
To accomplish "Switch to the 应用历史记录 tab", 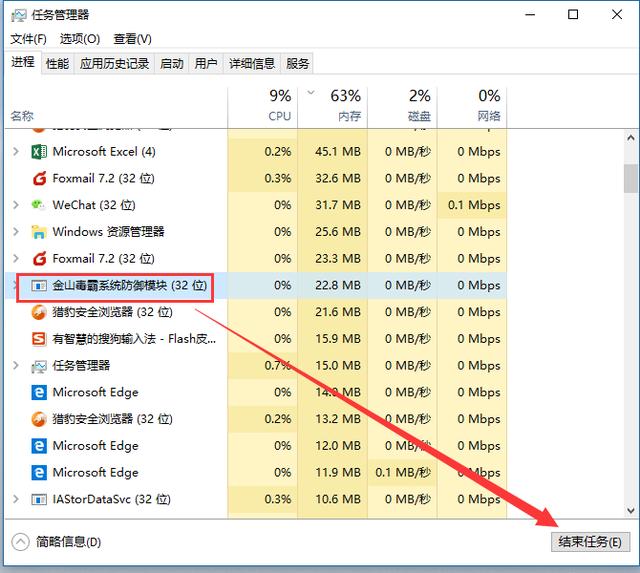I will tap(114, 64).
